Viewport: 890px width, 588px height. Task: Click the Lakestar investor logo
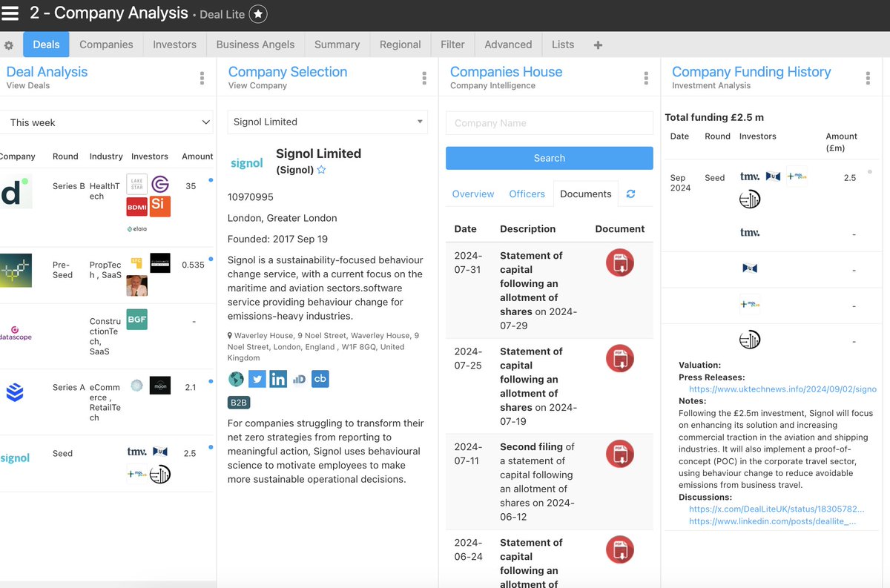pyautogui.click(x=137, y=184)
